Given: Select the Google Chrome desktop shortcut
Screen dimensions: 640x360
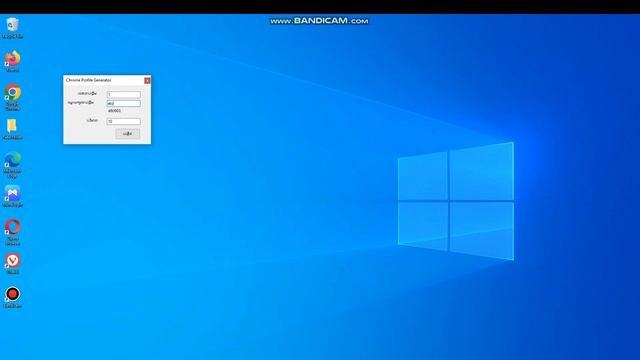Looking at the screenshot, I should [x=13, y=98].
